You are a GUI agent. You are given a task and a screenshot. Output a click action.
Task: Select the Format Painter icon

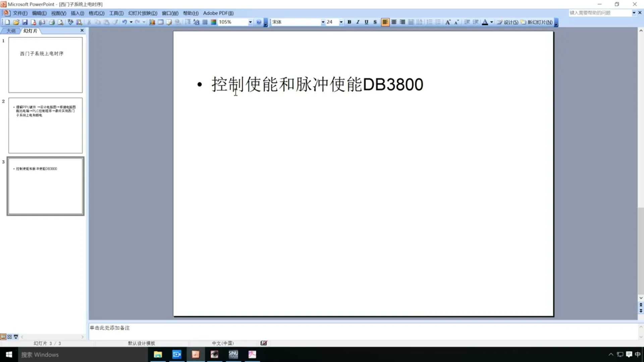click(x=115, y=22)
